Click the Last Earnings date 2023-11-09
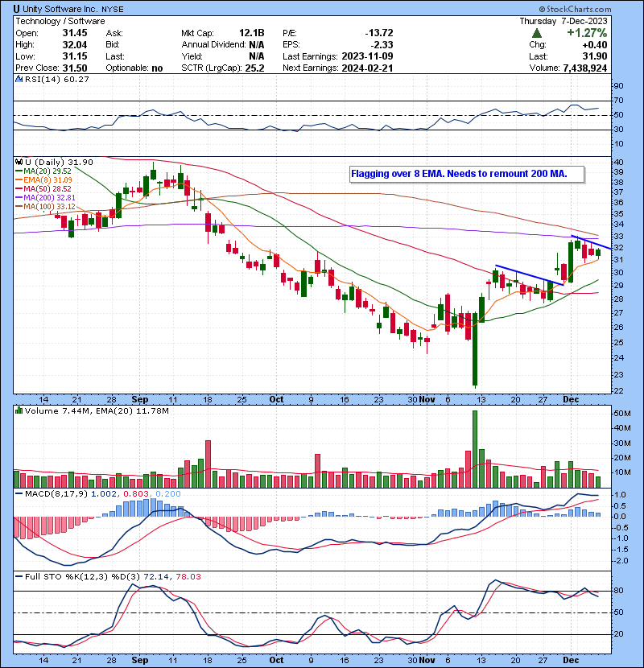The image size is (644, 668). (x=367, y=56)
